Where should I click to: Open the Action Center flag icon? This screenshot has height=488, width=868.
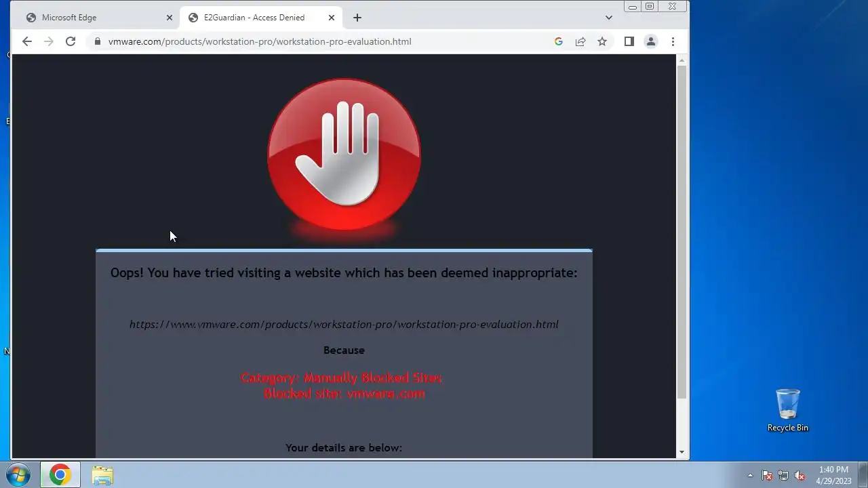point(767,475)
